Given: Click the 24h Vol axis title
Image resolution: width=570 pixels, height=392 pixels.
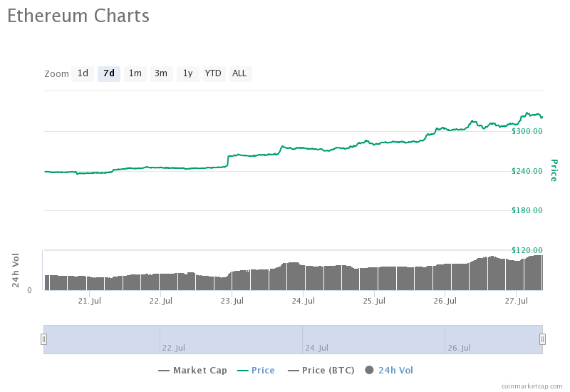Looking at the screenshot, I should click(x=15, y=270).
